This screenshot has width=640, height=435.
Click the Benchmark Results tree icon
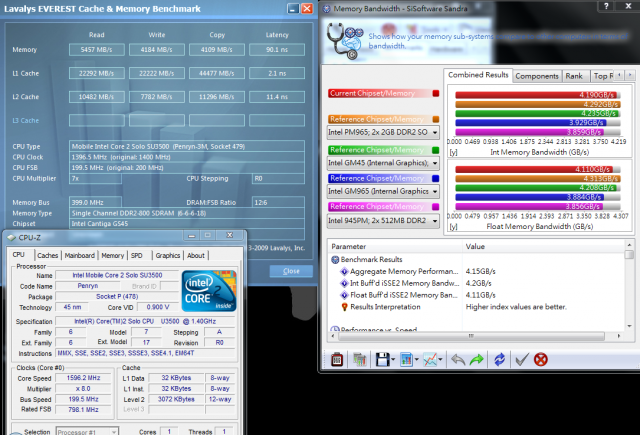pos(335,260)
